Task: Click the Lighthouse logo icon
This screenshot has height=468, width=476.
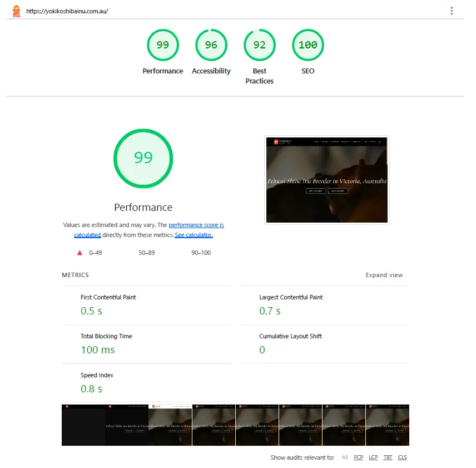Action: coord(16,11)
